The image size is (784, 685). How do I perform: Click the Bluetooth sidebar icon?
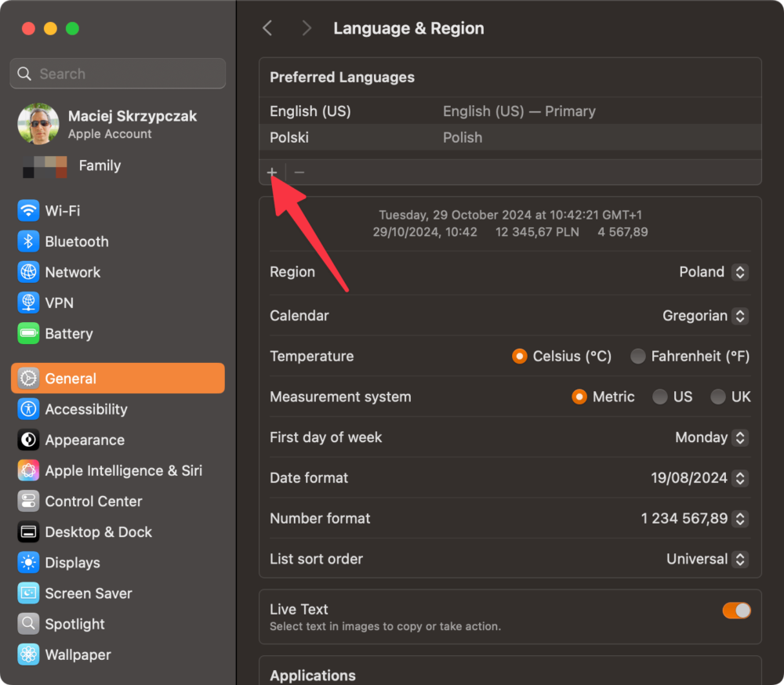click(x=28, y=241)
